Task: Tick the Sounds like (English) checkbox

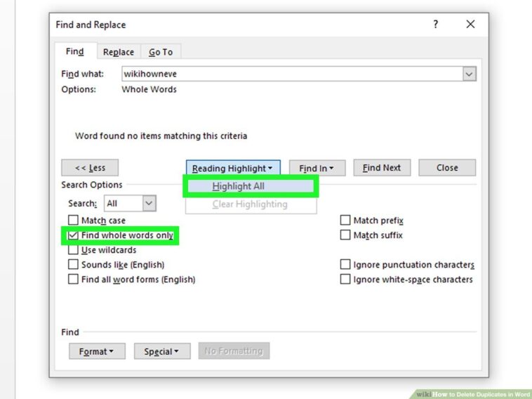Action: [74, 265]
